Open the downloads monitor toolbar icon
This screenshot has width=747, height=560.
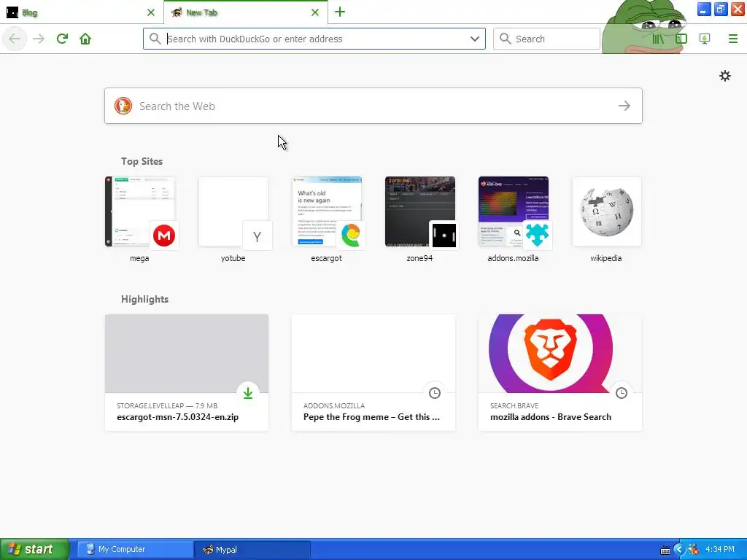coord(705,39)
